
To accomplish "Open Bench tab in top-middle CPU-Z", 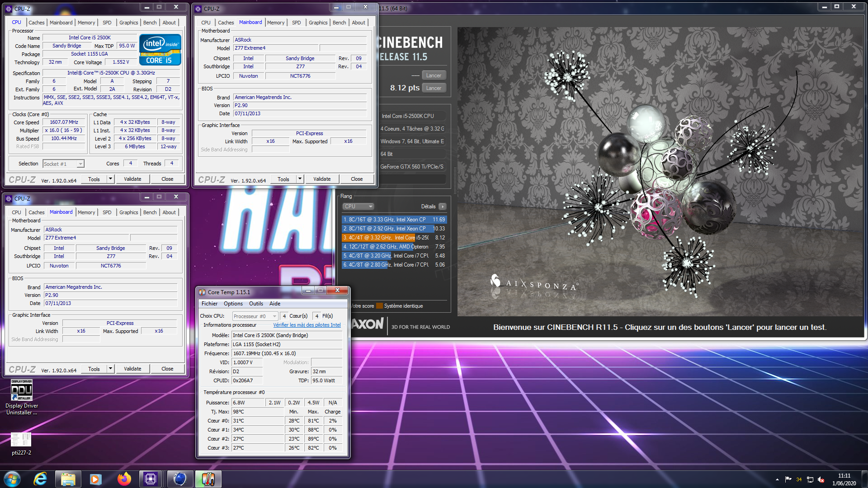I will pos(340,23).
